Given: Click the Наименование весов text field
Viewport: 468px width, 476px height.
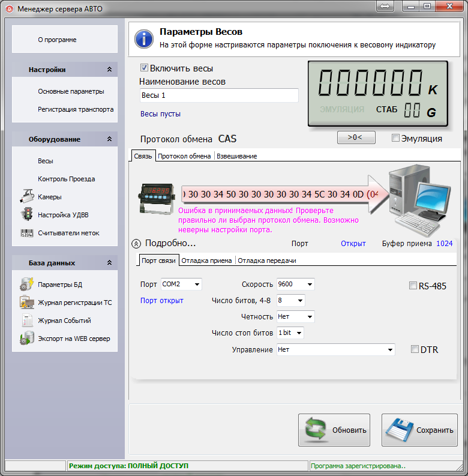Looking at the screenshot, I should (x=218, y=95).
